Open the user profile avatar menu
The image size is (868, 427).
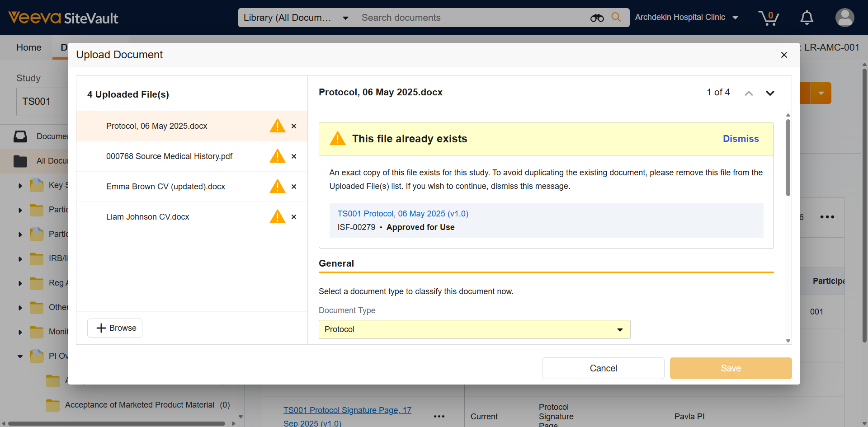(x=844, y=18)
